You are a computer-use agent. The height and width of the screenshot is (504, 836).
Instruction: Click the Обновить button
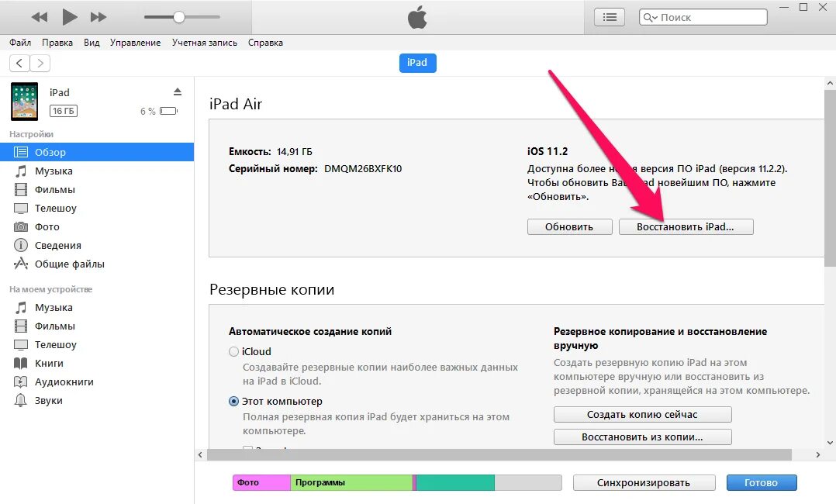tap(569, 226)
